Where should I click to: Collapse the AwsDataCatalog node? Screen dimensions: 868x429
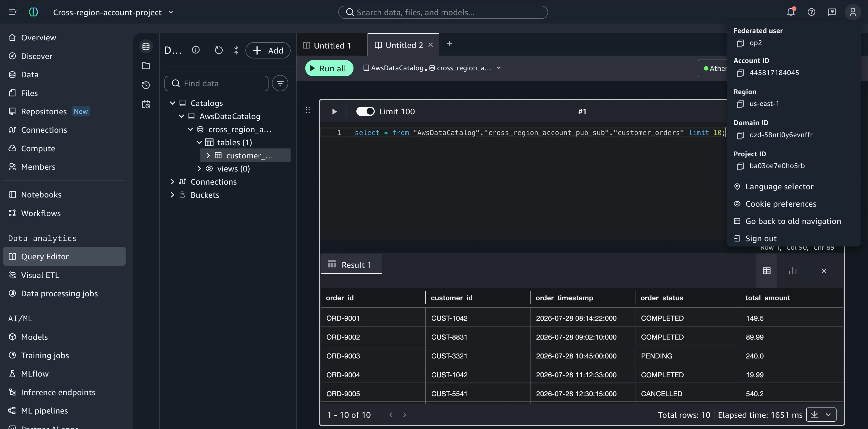click(181, 116)
